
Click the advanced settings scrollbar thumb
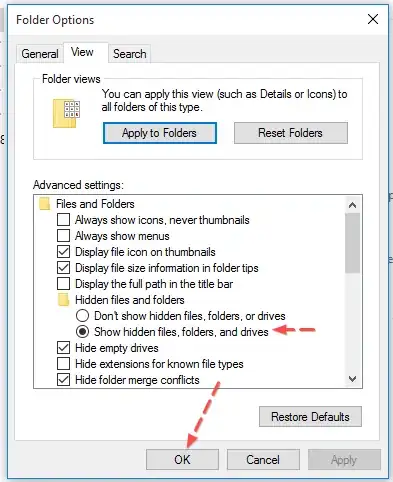(352, 243)
